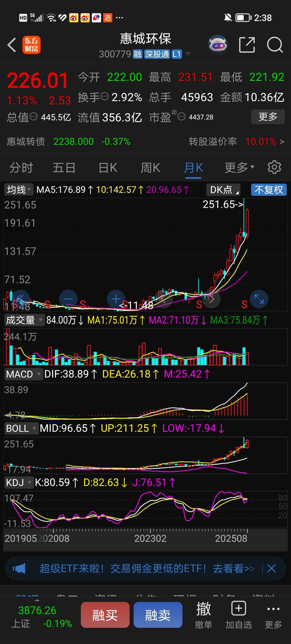Expand chart to fullscreen icon
Image resolution: width=291 pixels, height=644 pixels.
[x=259, y=299]
